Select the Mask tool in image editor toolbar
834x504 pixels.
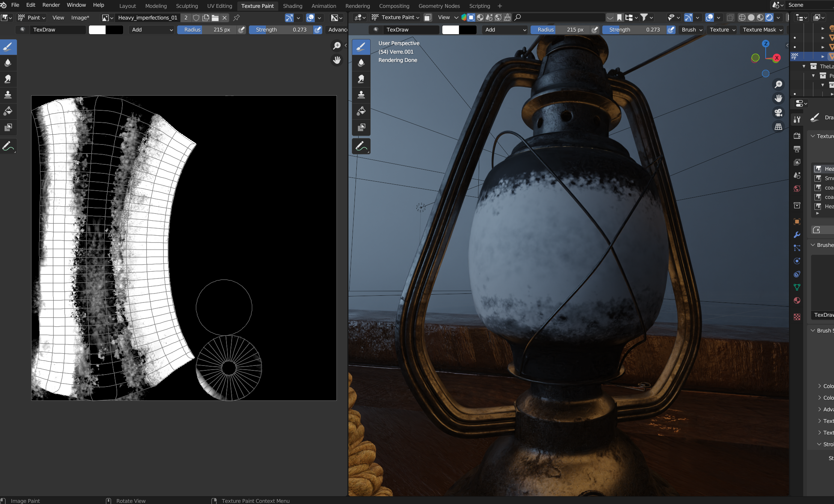click(x=8, y=127)
